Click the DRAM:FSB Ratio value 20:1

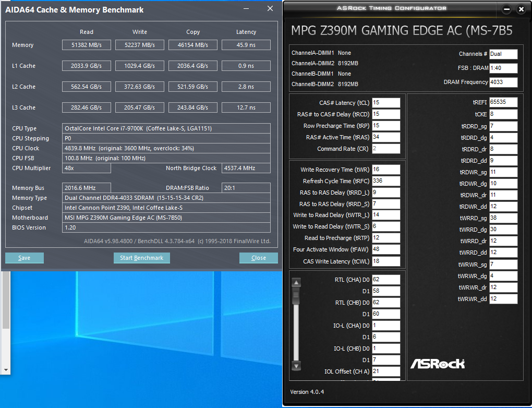tap(246, 188)
